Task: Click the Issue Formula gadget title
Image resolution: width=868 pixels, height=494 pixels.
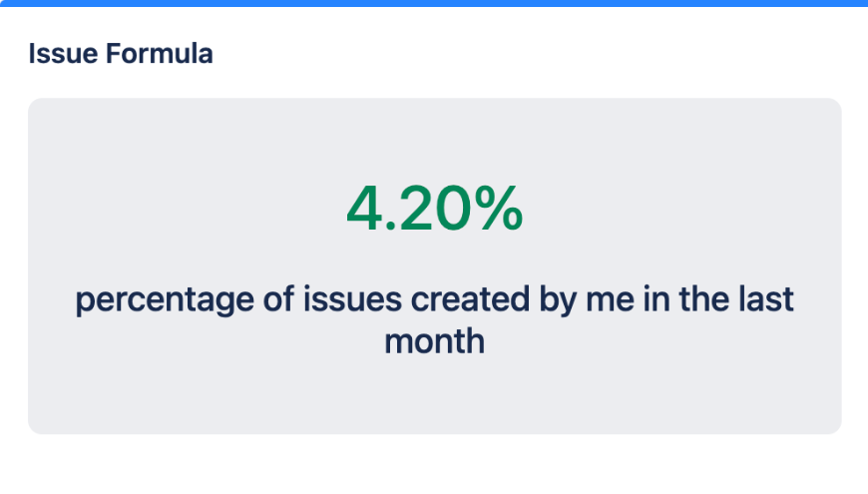Action: pyautogui.click(x=121, y=54)
